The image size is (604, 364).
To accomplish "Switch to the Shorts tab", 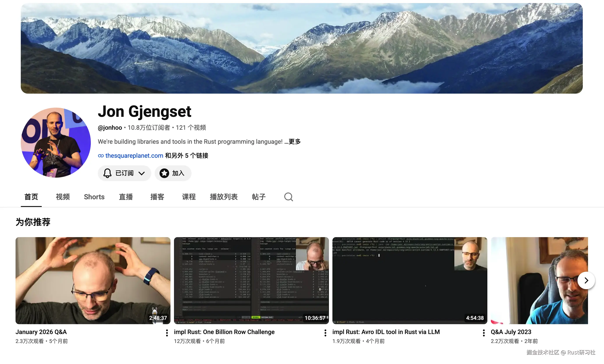I will (x=94, y=197).
